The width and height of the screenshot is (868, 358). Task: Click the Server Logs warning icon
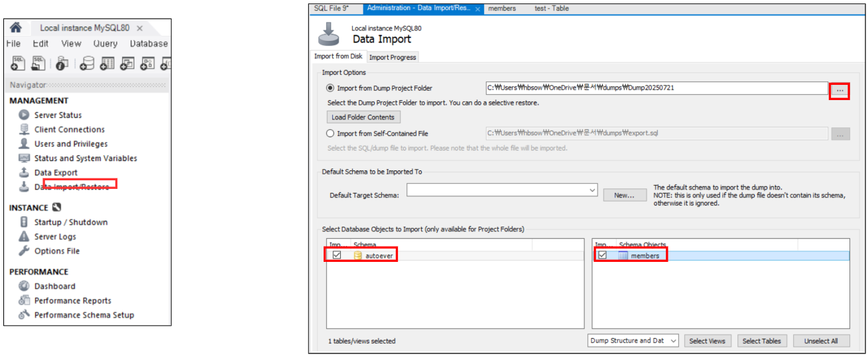click(24, 237)
